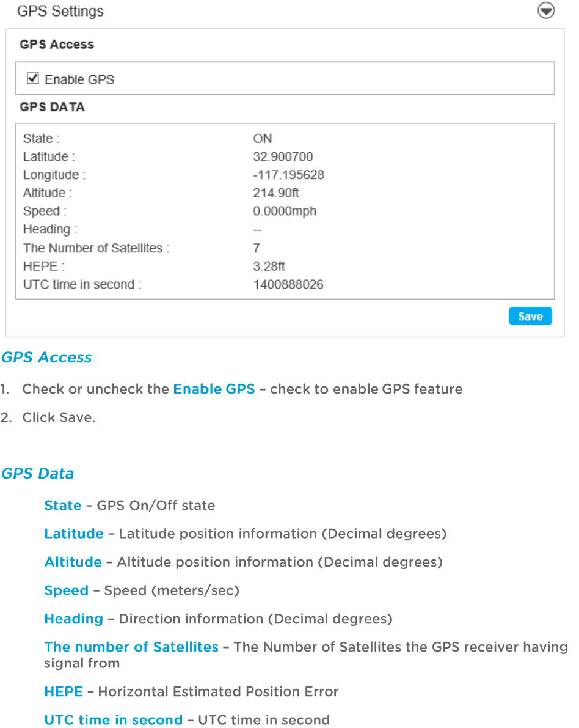Select the UTC time value 1400888026
This screenshot has height=728, width=579.
tap(288, 284)
